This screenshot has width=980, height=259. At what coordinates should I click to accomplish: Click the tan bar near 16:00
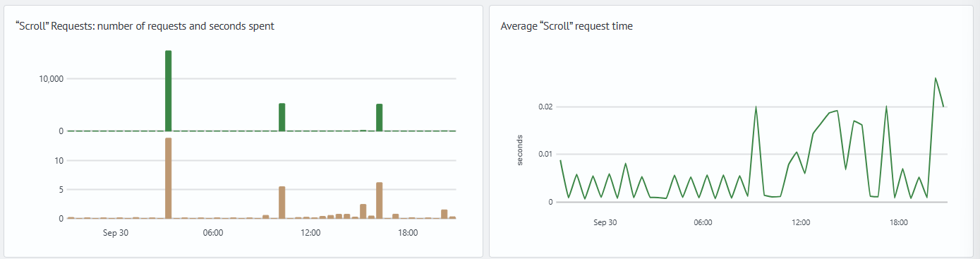click(x=380, y=200)
